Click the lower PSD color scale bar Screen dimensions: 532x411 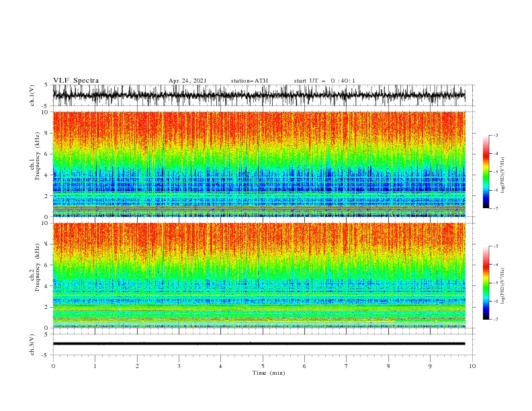[x=486, y=283]
